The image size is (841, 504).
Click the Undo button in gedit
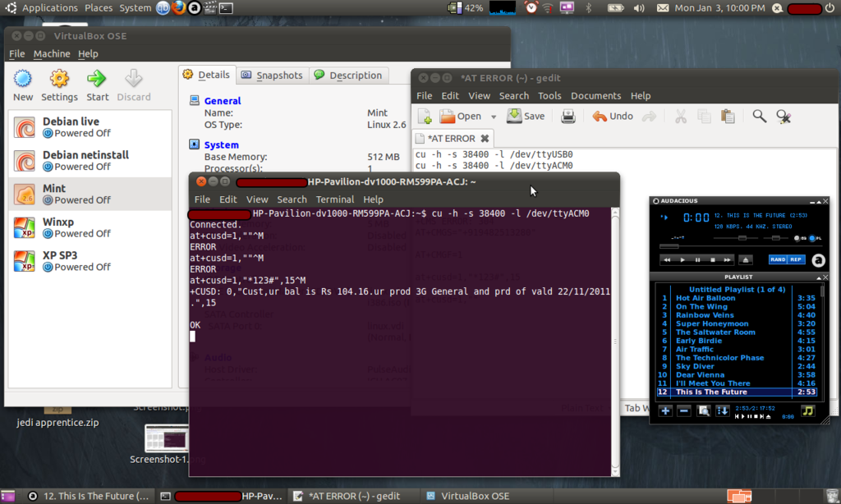point(613,117)
